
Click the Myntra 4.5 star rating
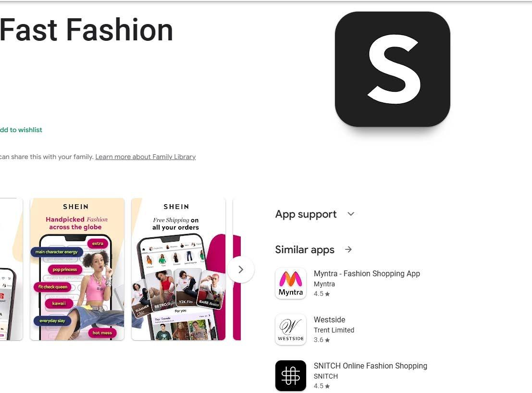point(322,294)
